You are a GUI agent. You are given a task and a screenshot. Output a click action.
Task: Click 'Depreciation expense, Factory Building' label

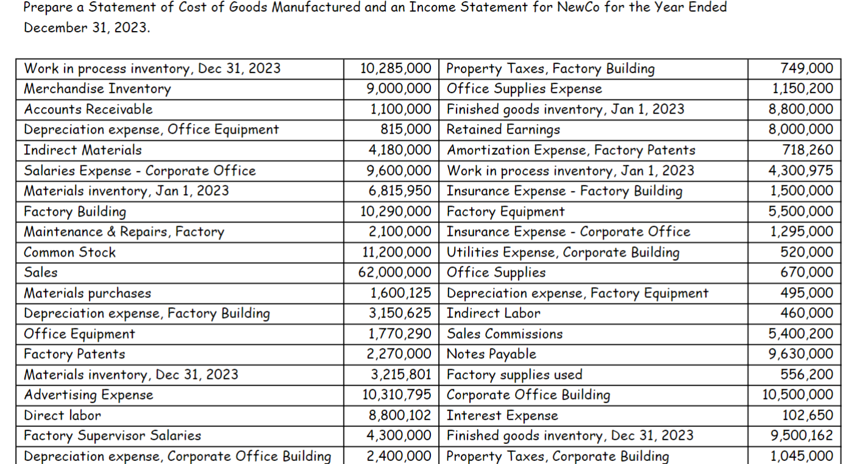click(x=147, y=314)
